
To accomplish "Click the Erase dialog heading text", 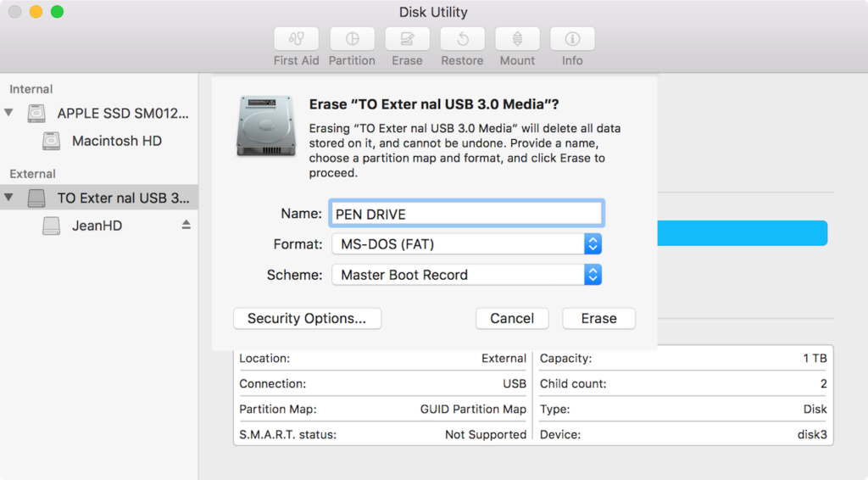I will click(x=434, y=104).
